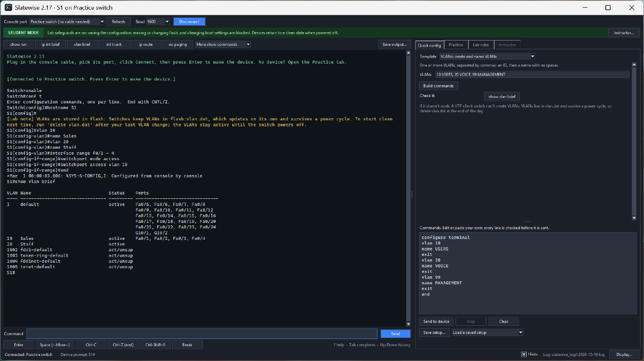The width and height of the screenshot is (644, 361).
Task: Click the no paging shortcut
Action: 178,44
